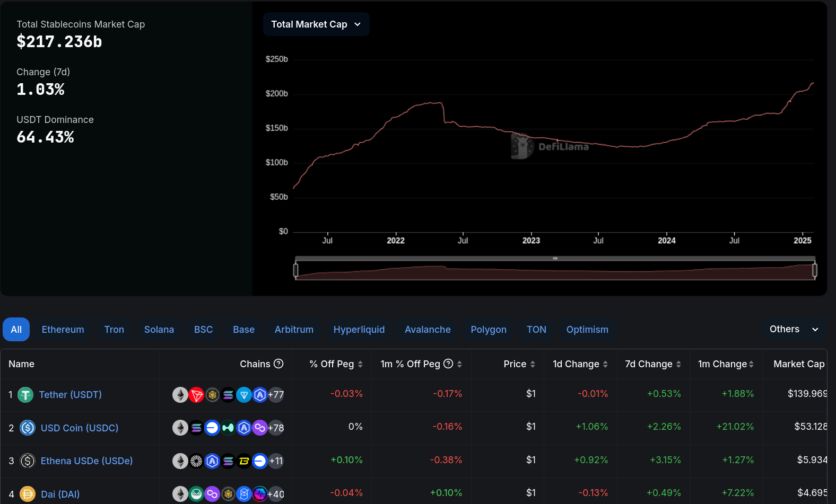Viewport: 836px width, 504px height.
Task: Click the Tron chain icon in Tether row
Action: pos(196,395)
